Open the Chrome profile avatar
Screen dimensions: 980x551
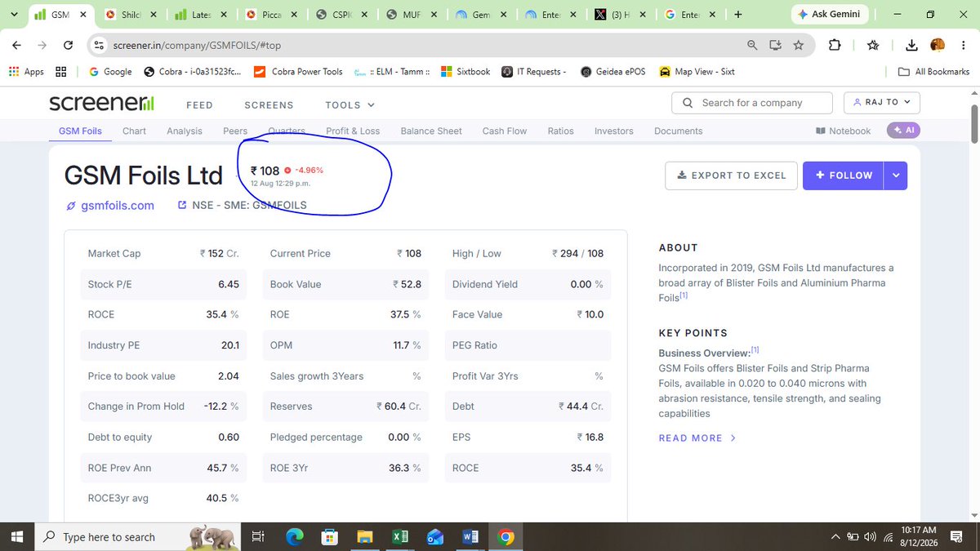938,46
